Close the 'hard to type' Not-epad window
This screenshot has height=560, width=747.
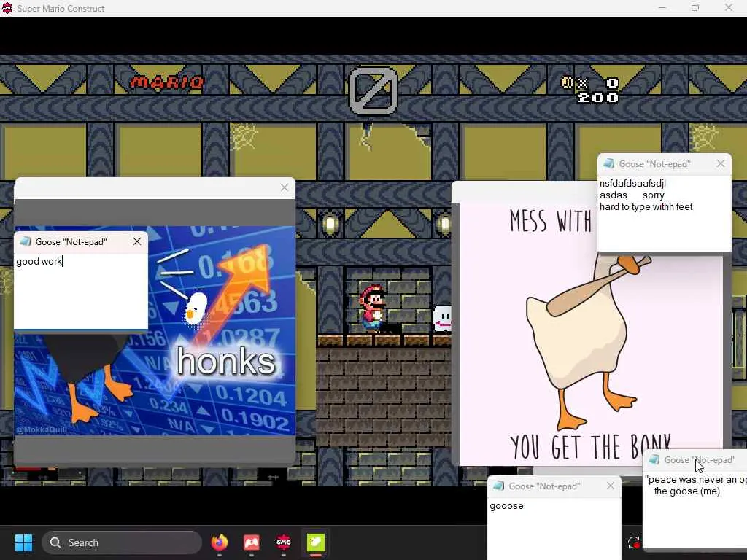coord(720,164)
